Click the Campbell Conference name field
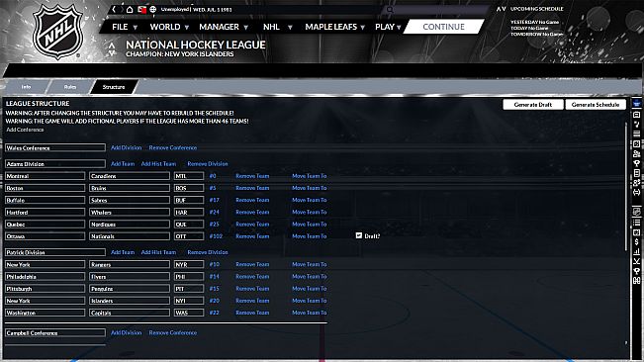This screenshot has height=362, width=644. (55, 333)
